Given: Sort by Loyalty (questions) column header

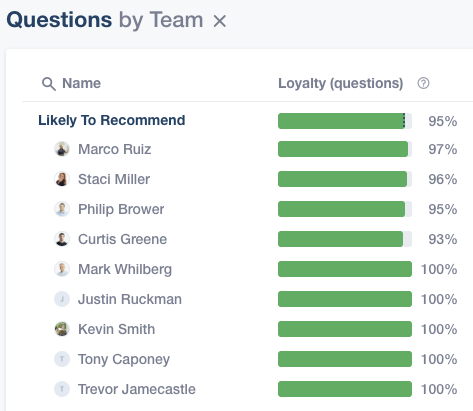Looking at the screenshot, I should click(341, 83).
